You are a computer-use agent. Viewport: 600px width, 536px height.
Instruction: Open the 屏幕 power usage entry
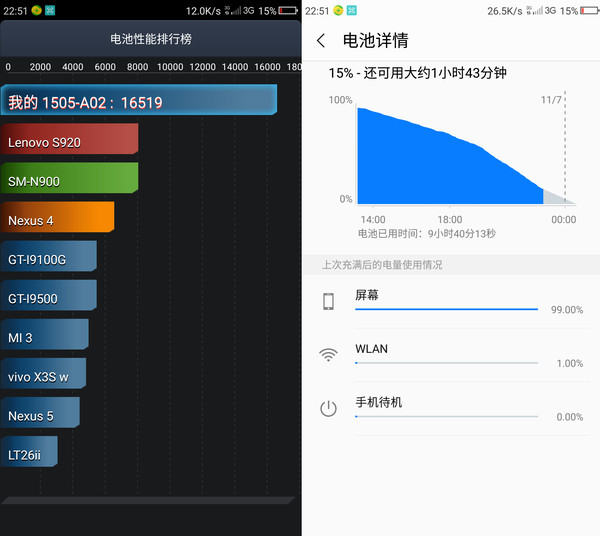[452, 302]
